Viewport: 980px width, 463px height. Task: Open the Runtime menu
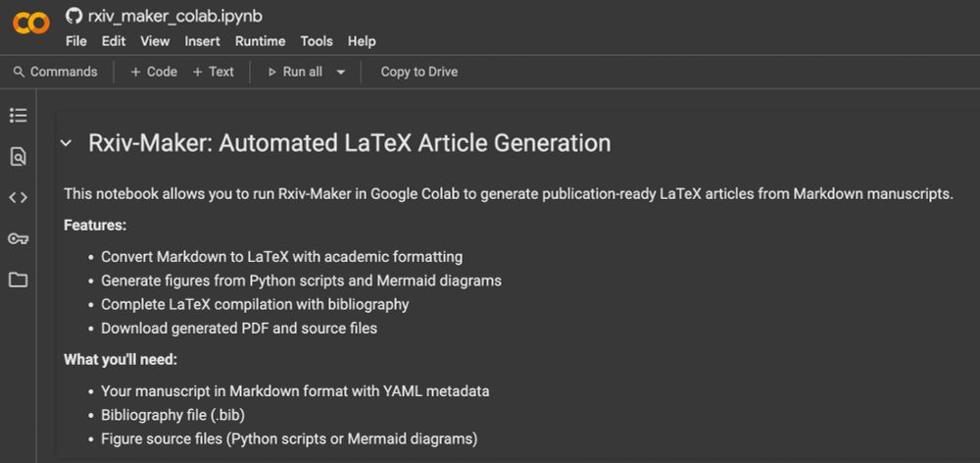[x=260, y=41]
